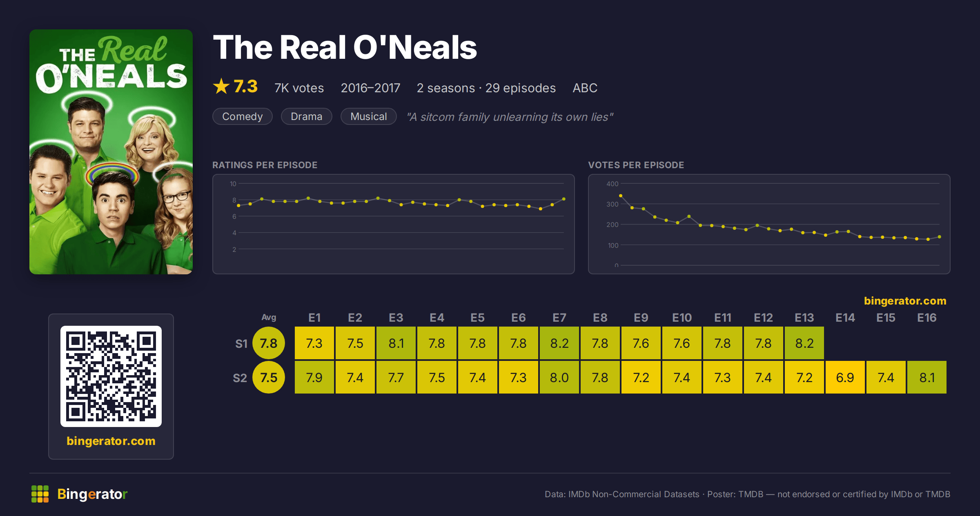This screenshot has width=980, height=516.
Task: Click the Bingerator grid logo icon
Action: pyautogui.click(x=40, y=494)
